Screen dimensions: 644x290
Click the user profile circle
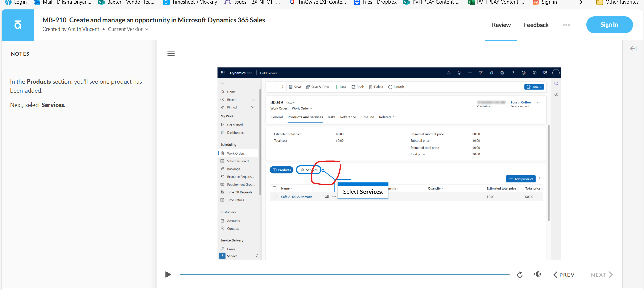(x=556, y=73)
